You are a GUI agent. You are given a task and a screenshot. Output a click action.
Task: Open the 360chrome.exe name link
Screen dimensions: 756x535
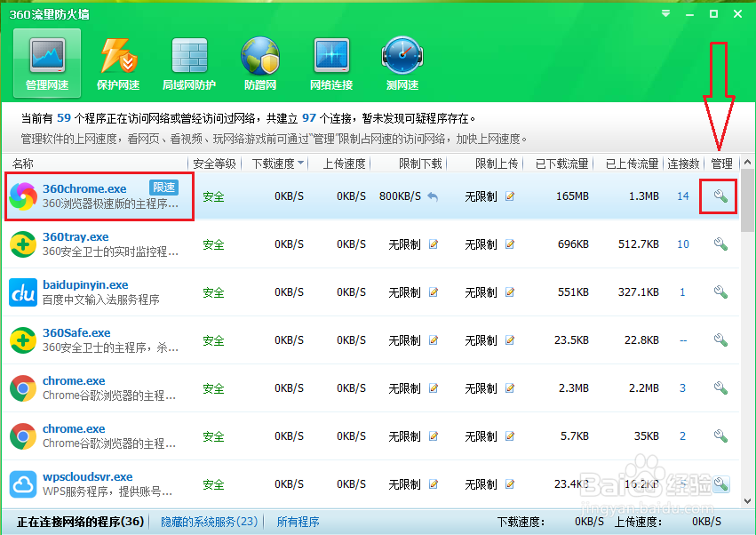(84, 188)
